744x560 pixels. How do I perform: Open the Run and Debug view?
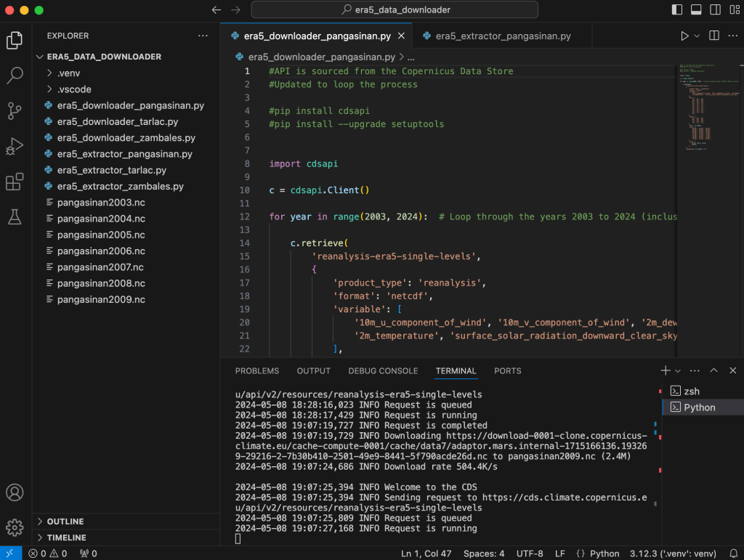(x=15, y=146)
